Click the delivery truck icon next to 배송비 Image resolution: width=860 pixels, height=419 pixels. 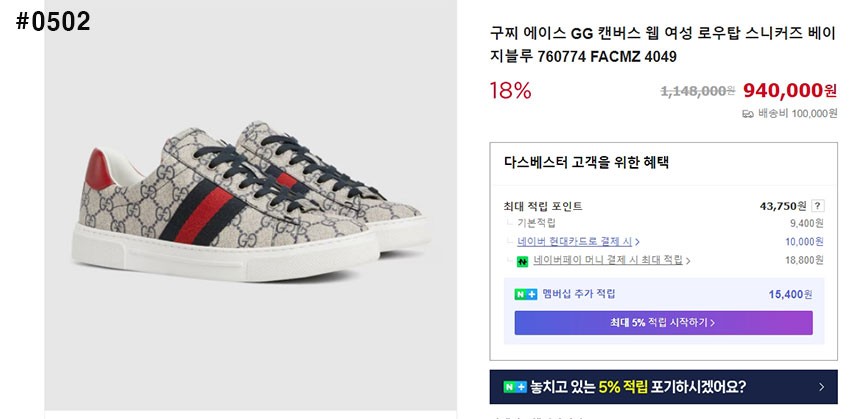(x=747, y=113)
